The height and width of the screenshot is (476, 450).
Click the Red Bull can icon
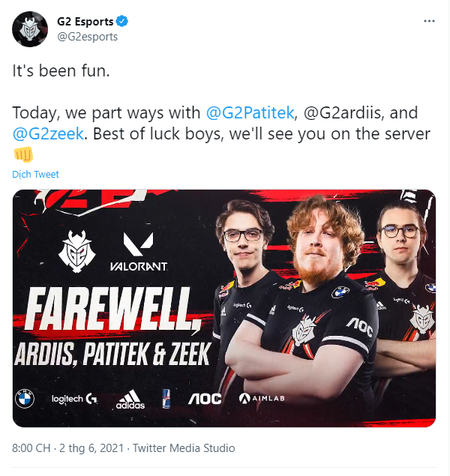(x=166, y=399)
